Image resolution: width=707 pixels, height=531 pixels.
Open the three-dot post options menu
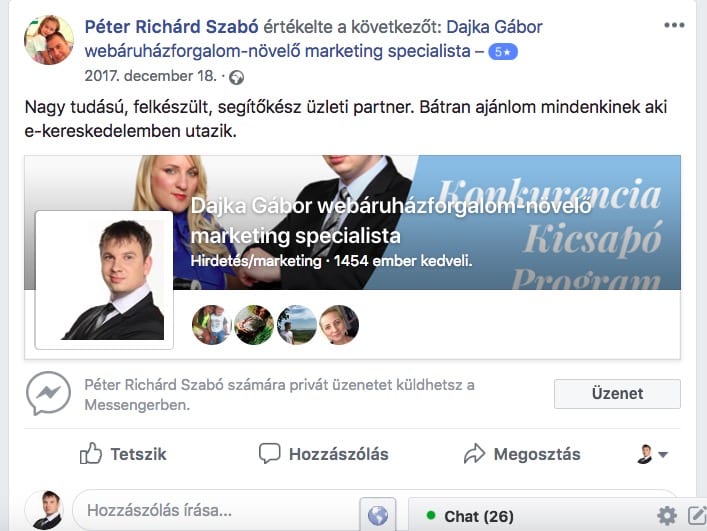click(x=674, y=25)
